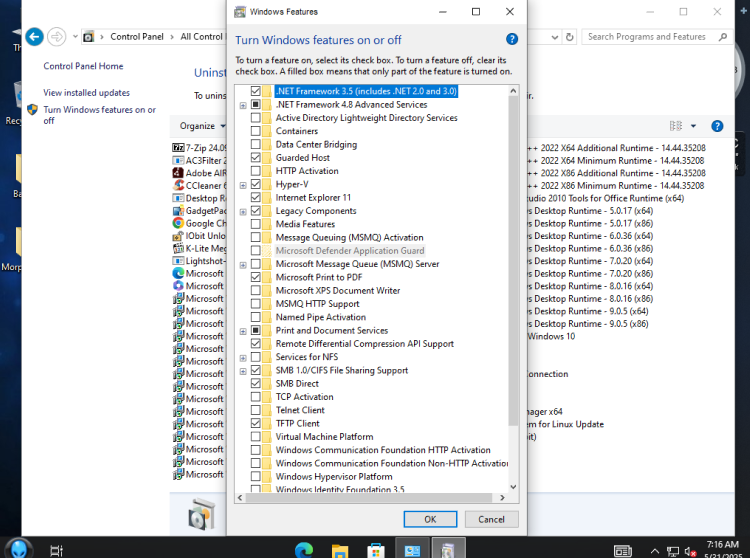Select the K-Lite Mega Codec icon
750x558 pixels.
click(178, 248)
